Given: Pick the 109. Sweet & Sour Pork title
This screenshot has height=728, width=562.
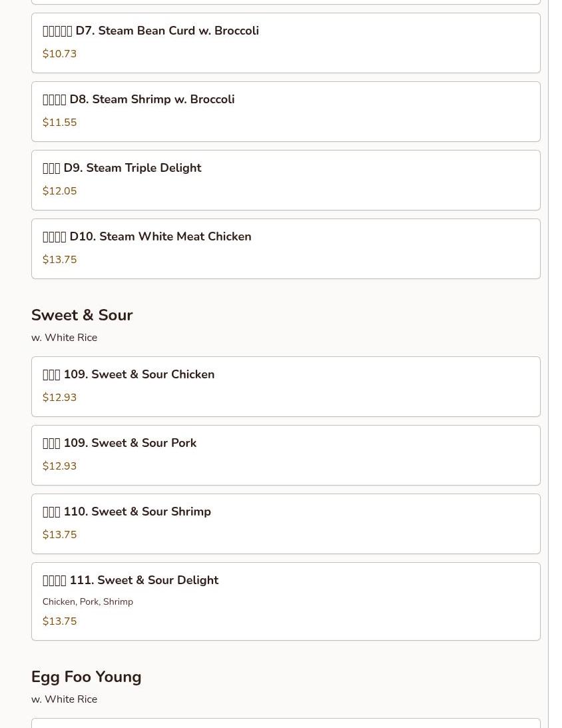Looking at the screenshot, I should coord(120,443).
